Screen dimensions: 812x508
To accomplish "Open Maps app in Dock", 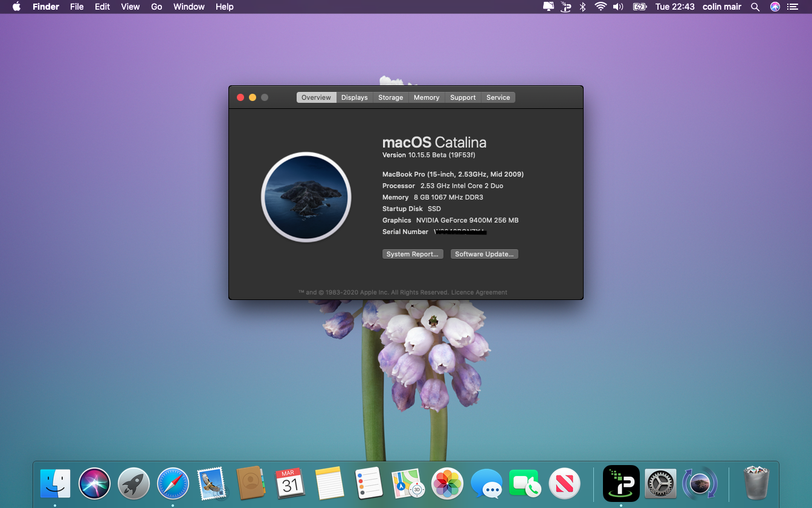I will coord(408,484).
